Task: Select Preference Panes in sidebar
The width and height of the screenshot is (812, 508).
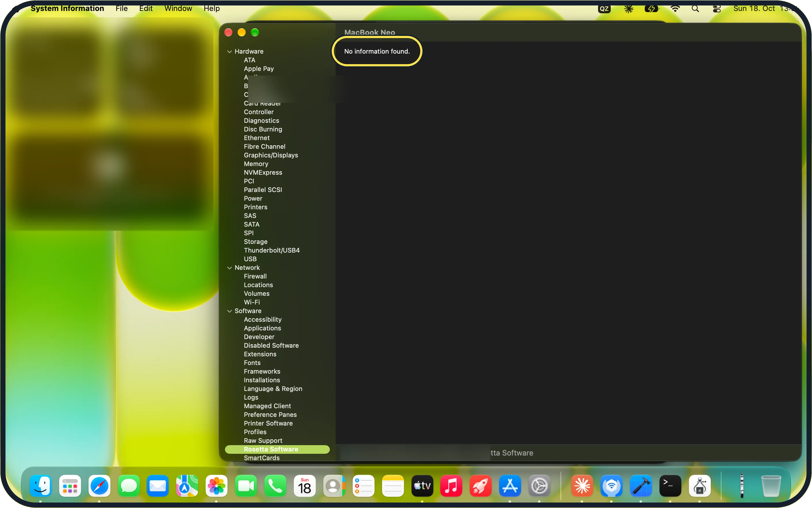Action: point(270,415)
